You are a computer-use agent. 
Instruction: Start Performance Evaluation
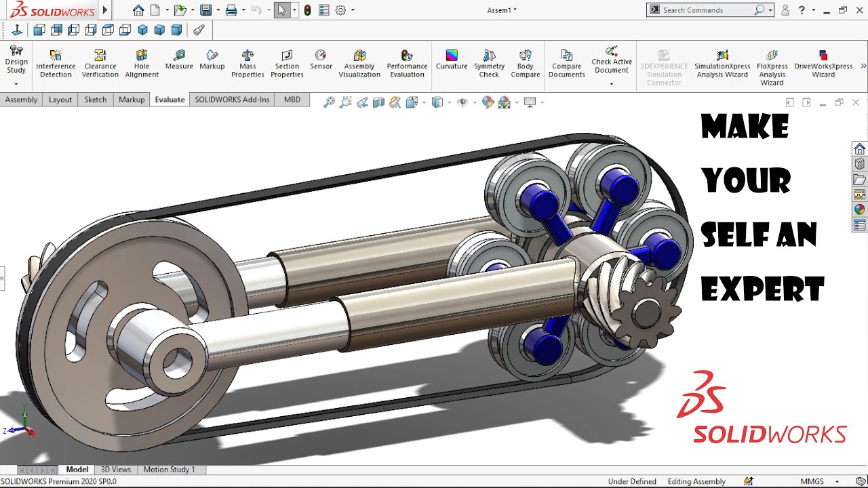click(x=407, y=64)
